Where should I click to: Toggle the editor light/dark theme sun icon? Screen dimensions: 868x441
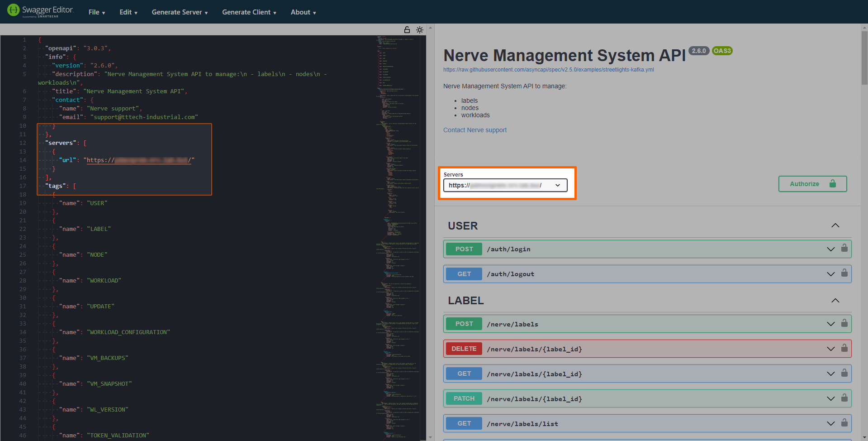(420, 30)
